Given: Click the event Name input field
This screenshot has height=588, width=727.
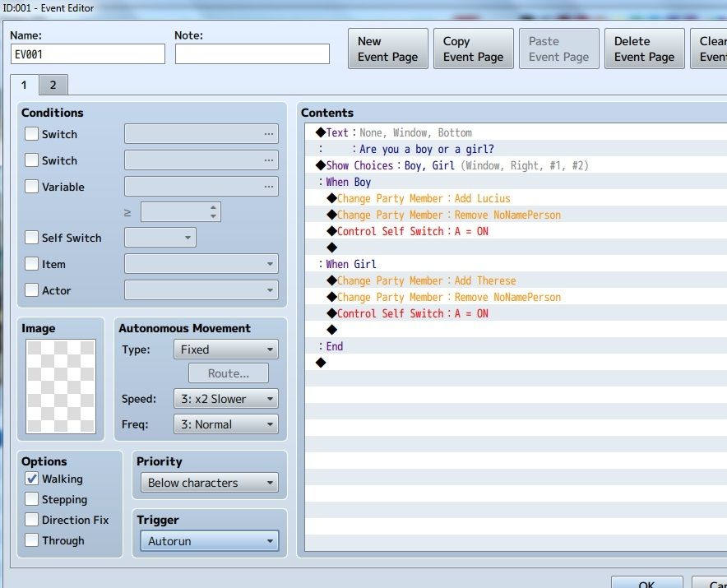Looking at the screenshot, I should coord(88,54).
